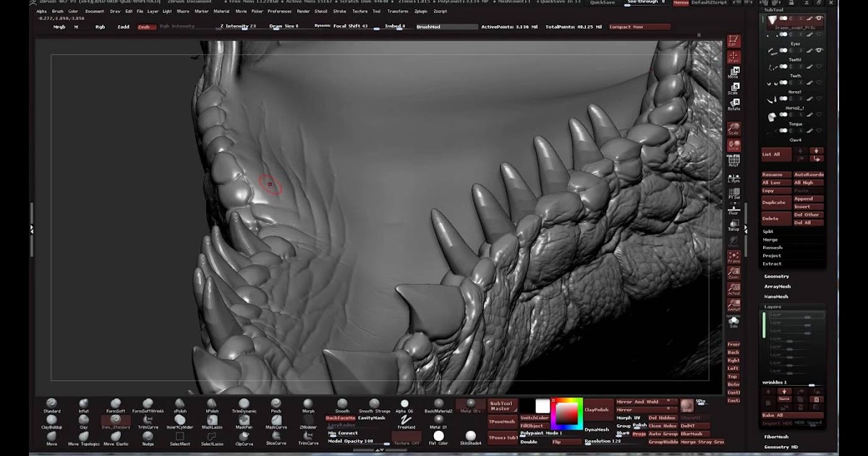The height and width of the screenshot is (456, 868).
Task: Toggle Floor grid display
Action: point(733,209)
